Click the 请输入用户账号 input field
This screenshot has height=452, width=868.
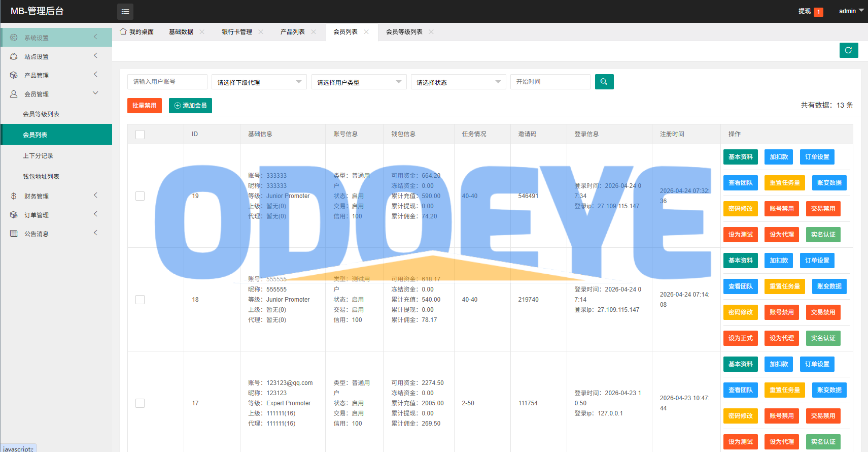click(167, 82)
